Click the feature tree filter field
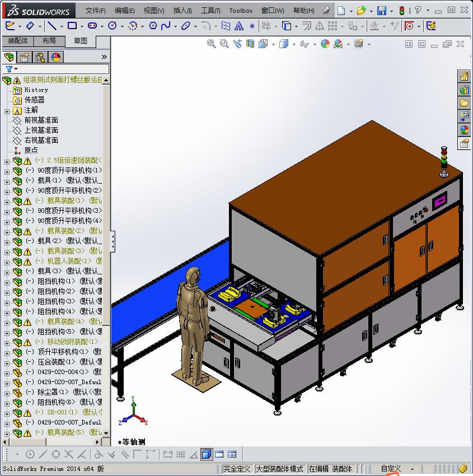Screen dimensions: 473x476 55,69
